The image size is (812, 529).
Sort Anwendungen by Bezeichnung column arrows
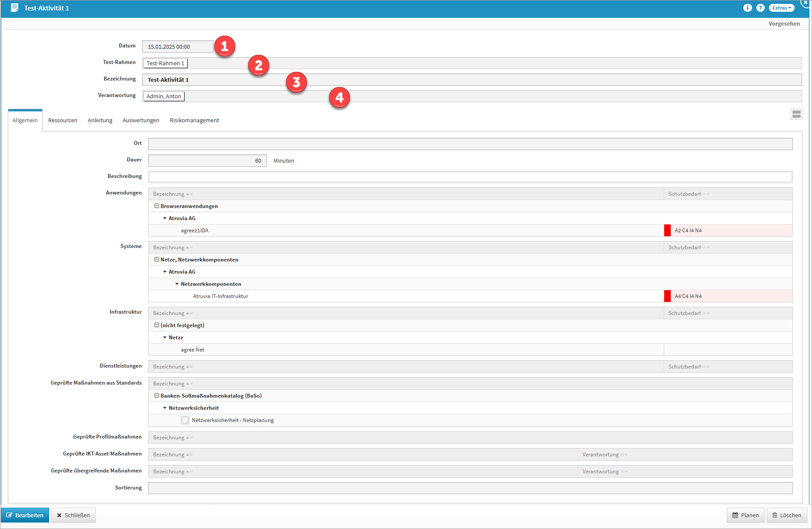pyautogui.click(x=189, y=194)
